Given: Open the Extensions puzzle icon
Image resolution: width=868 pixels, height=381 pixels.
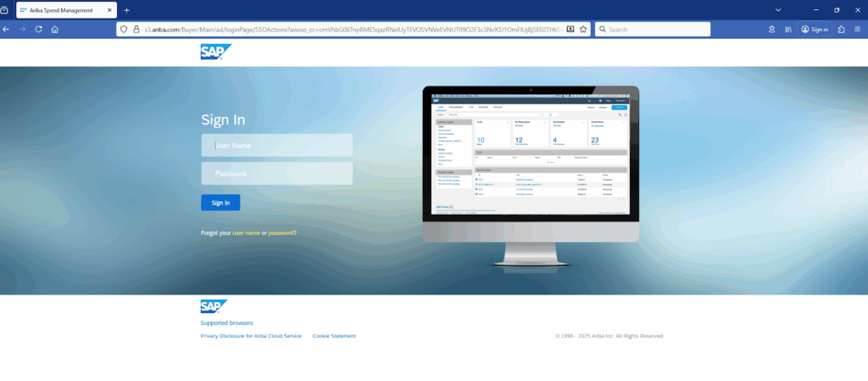Looking at the screenshot, I should [841, 29].
